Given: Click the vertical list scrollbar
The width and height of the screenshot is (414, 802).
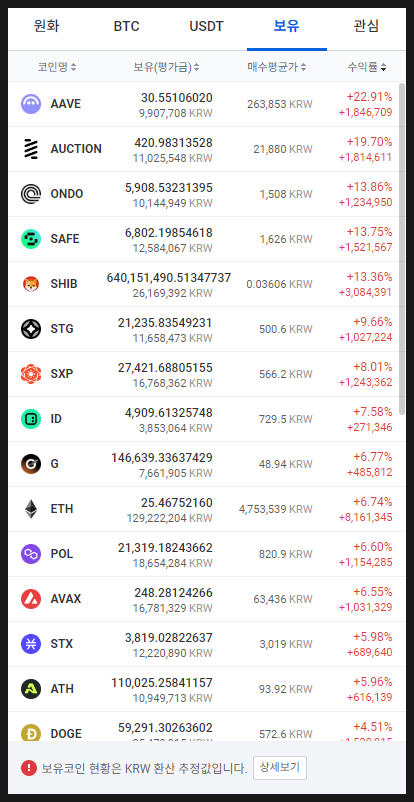Looking at the screenshot, I should pyautogui.click(x=402, y=246).
